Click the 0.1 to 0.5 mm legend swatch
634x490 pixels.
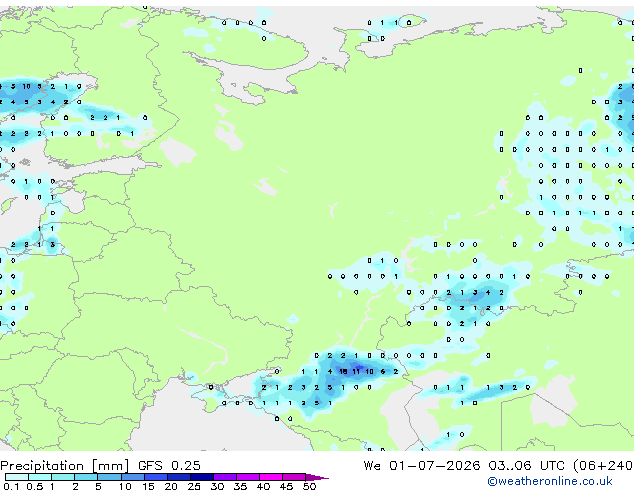[x=17, y=477]
